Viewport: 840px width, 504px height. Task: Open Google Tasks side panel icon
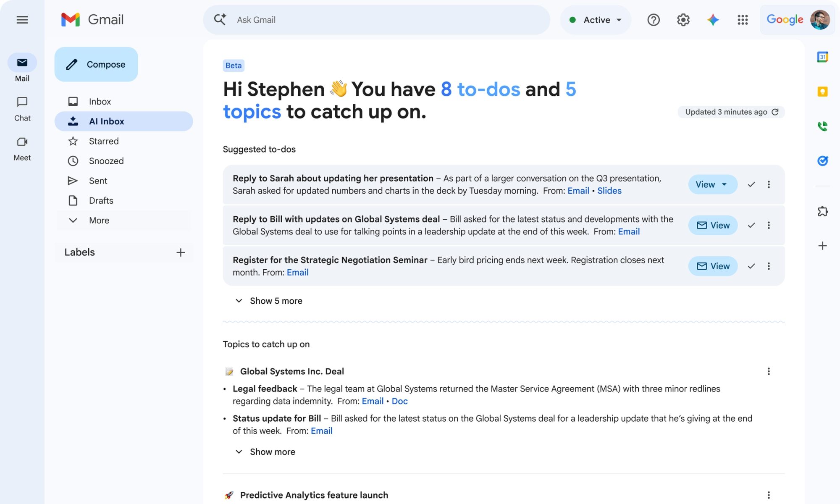coord(822,161)
